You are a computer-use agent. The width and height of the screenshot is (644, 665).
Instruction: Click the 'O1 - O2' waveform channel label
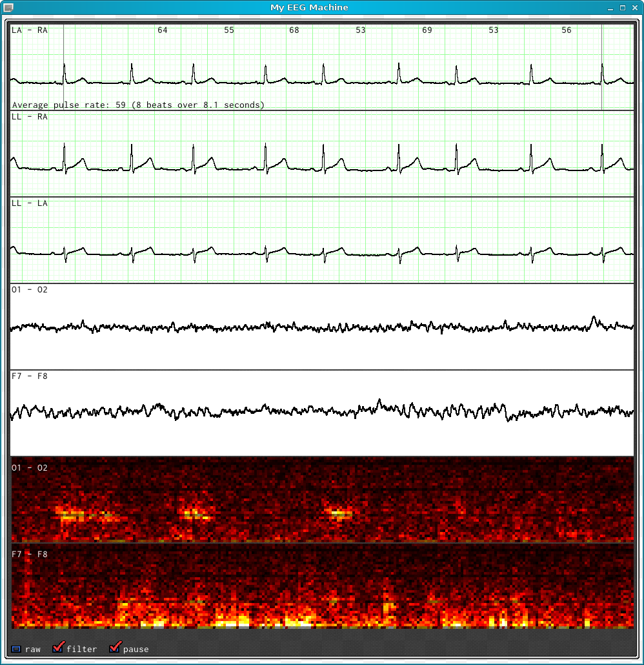[x=29, y=290]
